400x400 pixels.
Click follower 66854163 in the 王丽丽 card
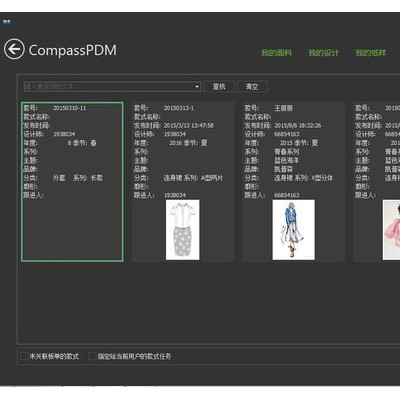tap(287, 195)
